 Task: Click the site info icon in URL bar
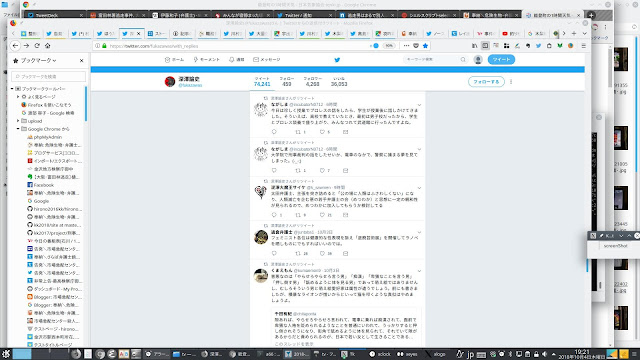(x=98, y=46)
